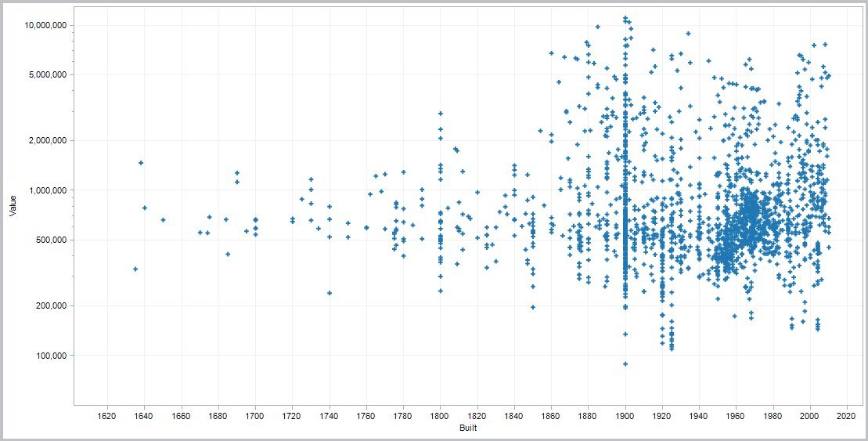Click the 1980 x-axis tick label
The height and width of the screenshot is (441, 868).
pos(773,415)
